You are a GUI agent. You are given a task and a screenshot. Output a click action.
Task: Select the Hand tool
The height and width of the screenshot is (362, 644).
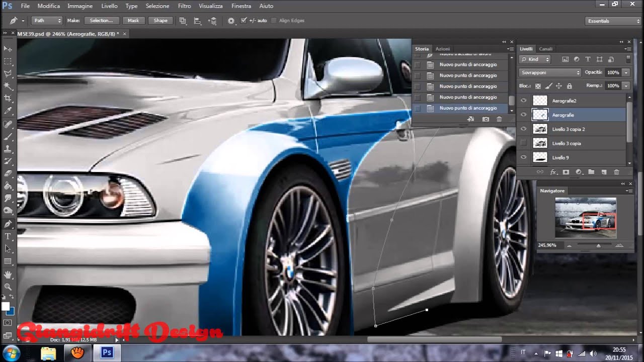8,275
